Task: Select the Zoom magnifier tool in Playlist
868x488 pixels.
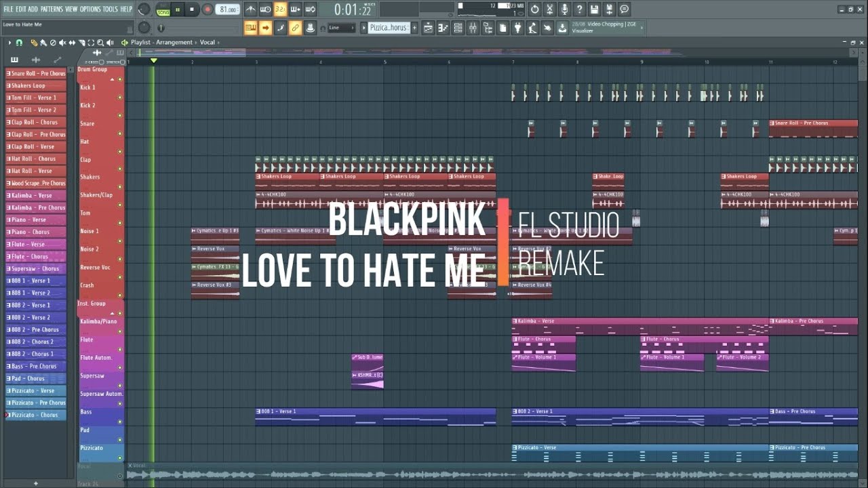Action: 100,43
